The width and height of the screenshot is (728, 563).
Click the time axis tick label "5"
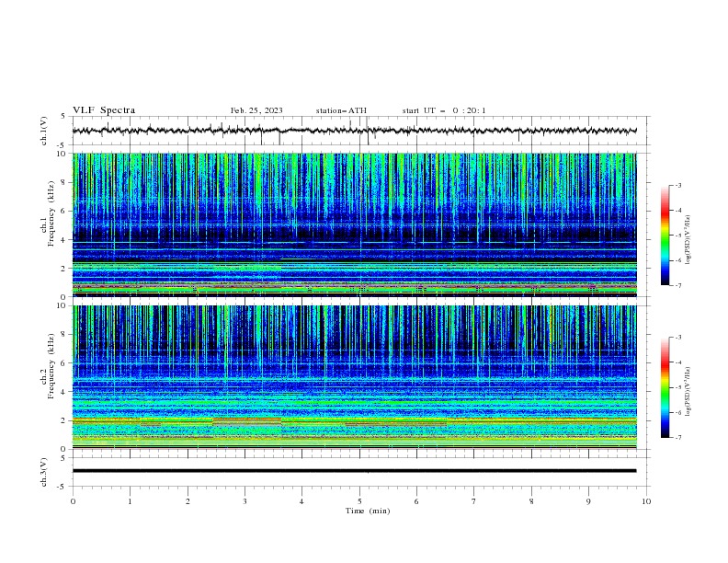[x=359, y=501]
